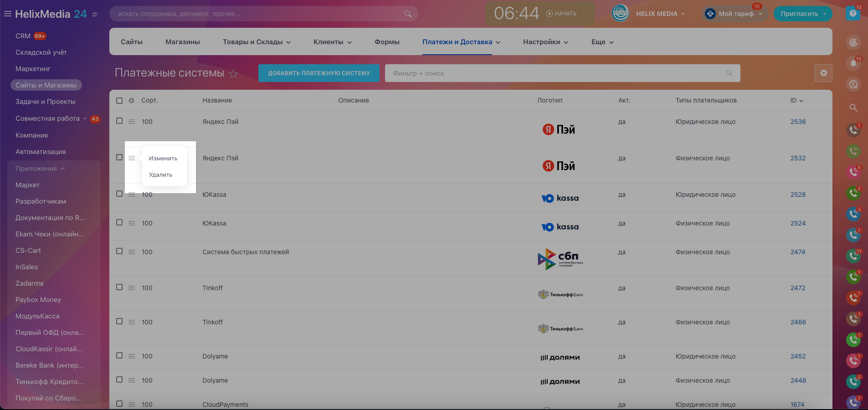This screenshot has width=868, height=410.
Task: Open the grid settings gear button
Action: (823, 73)
